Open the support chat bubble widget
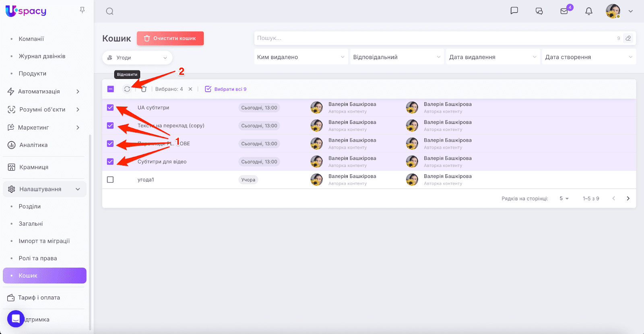 pyautogui.click(x=16, y=319)
